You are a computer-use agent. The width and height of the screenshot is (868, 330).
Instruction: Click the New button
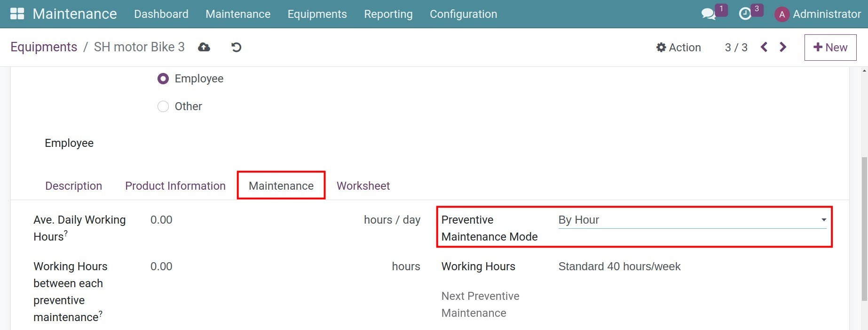(830, 48)
